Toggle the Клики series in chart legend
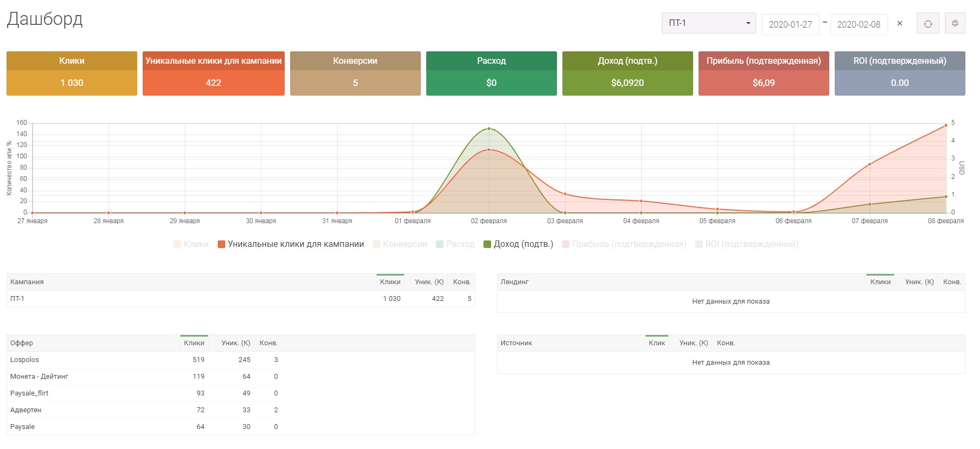This screenshot has height=449, width=980. point(191,244)
